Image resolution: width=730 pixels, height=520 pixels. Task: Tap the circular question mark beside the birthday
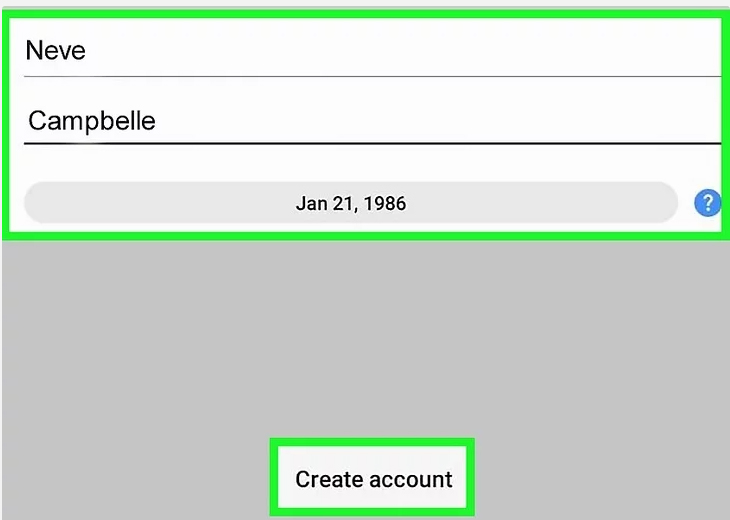coord(707,203)
